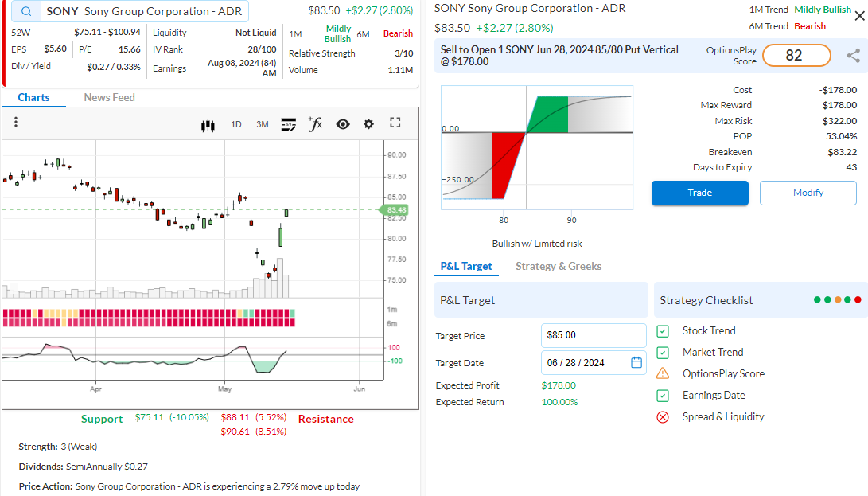Click the Strength: 3 (Weak) line

point(57,447)
